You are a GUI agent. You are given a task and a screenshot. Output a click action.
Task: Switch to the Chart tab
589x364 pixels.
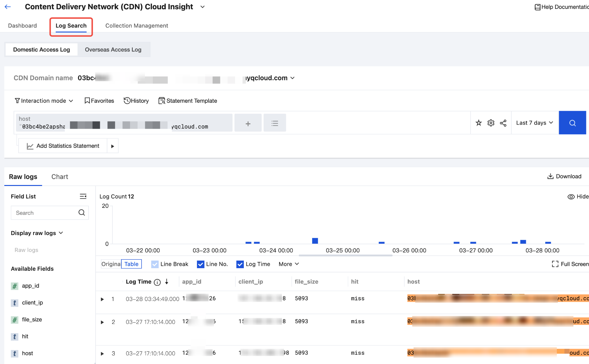60,177
